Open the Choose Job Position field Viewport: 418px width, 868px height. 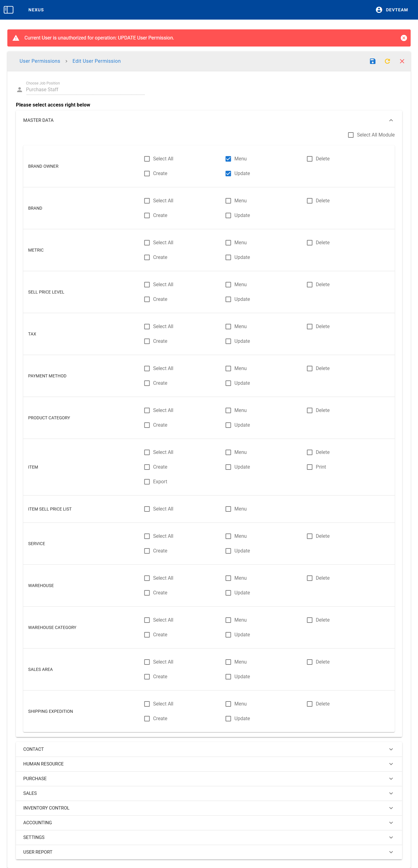click(85, 90)
